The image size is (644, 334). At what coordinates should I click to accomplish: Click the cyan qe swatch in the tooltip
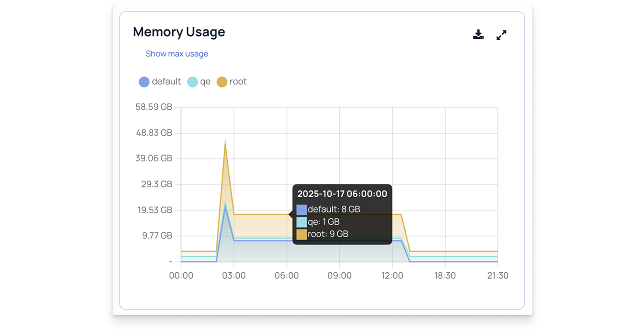(302, 222)
